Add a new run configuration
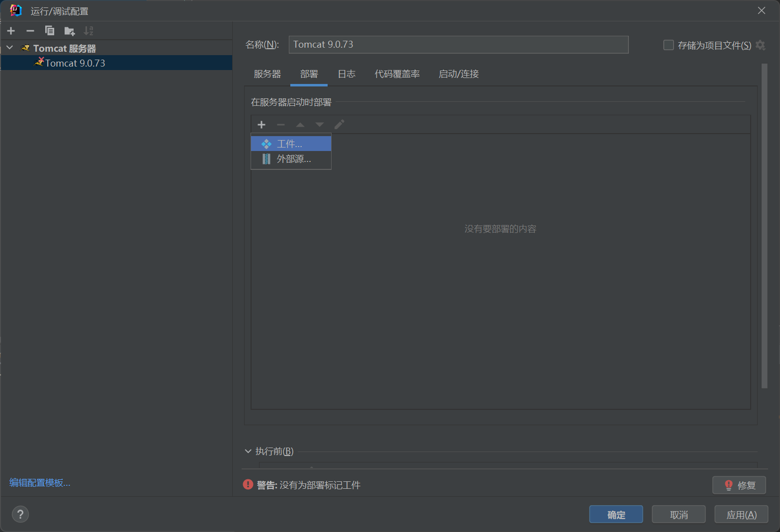The image size is (780, 532). 11,31
